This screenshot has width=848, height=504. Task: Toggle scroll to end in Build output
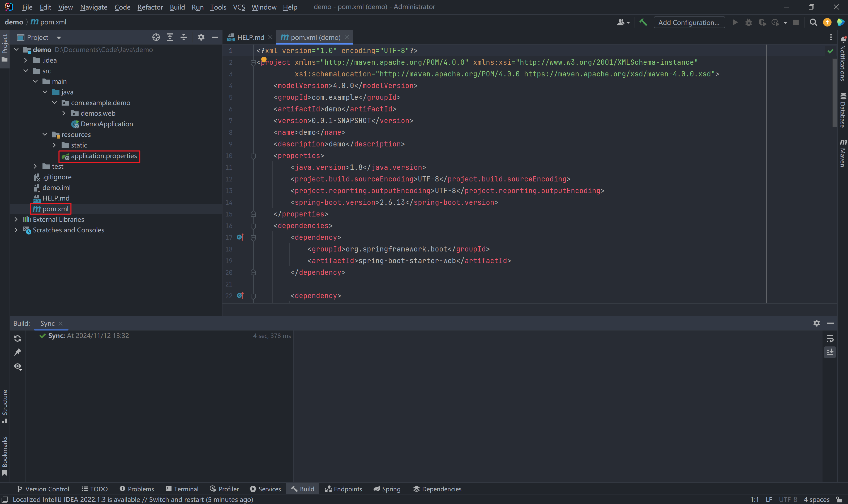tap(830, 352)
